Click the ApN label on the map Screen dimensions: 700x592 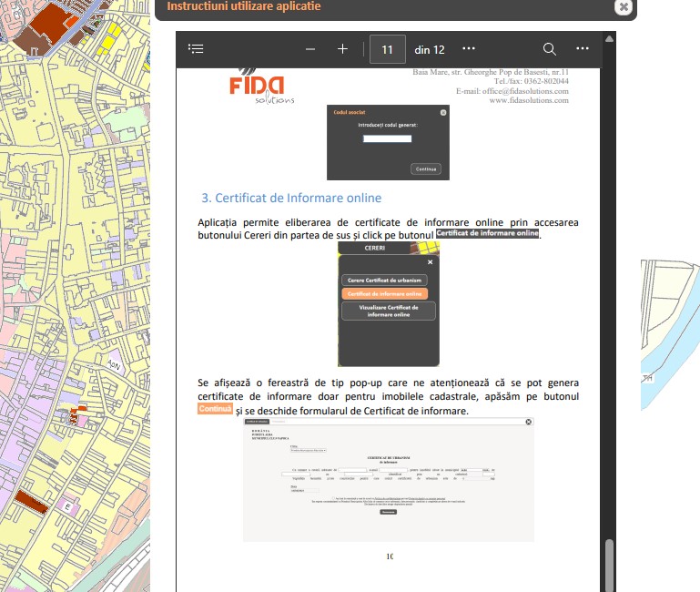[x=115, y=365]
